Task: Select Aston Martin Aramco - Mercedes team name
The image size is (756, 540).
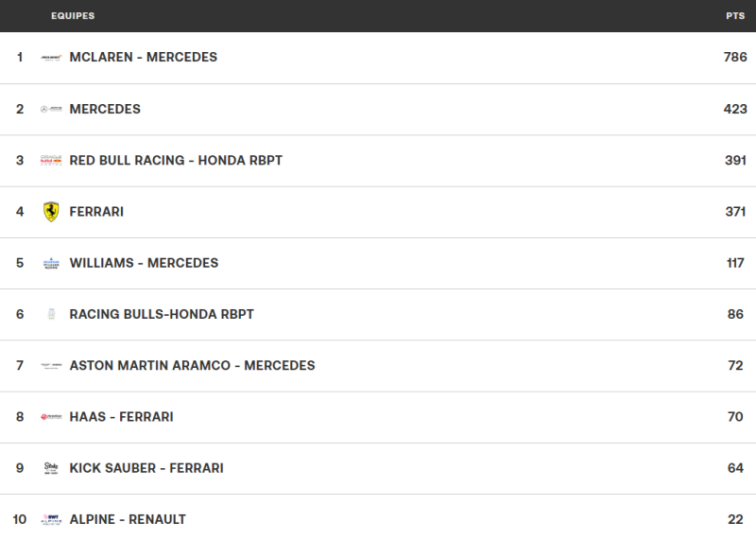Action: click(x=192, y=366)
